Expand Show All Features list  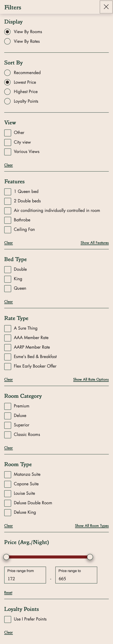pyautogui.click(x=95, y=243)
